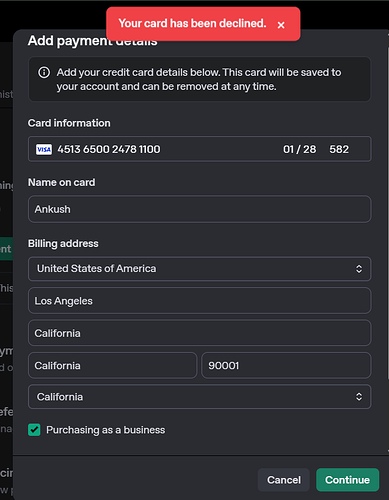Click the Continue button
389x500 pixels.
point(347,480)
